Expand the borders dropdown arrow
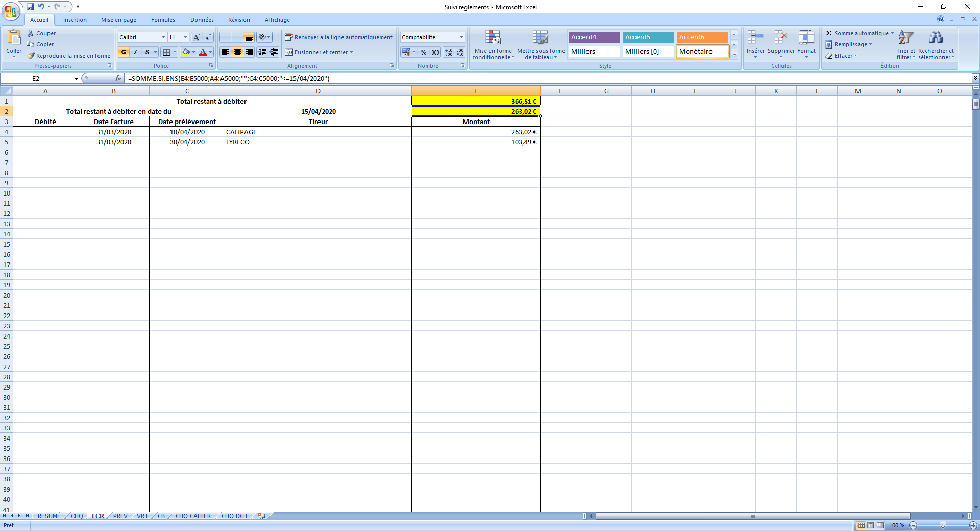This screenshot has width=980, height=531. (x=175, y=52)
